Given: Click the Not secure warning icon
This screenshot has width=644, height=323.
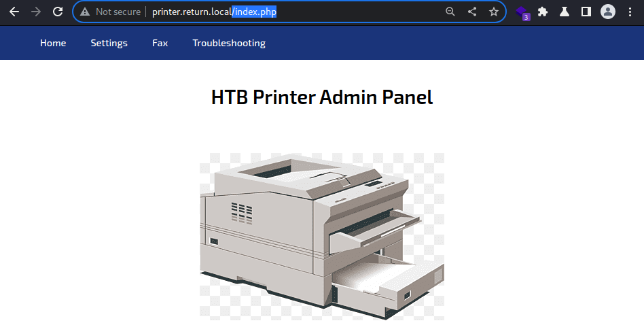Looking at the screenshot, I should [x=85, y=12].
